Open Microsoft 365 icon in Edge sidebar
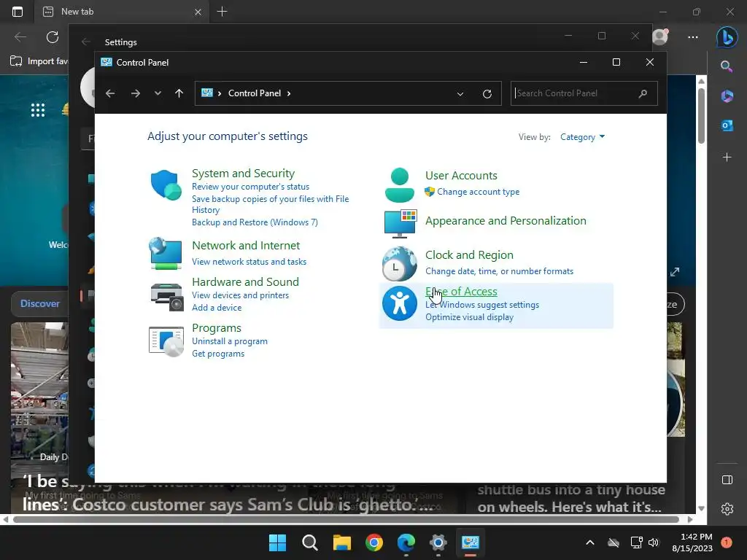Screen dimensions: 747x560 (727, 96)
